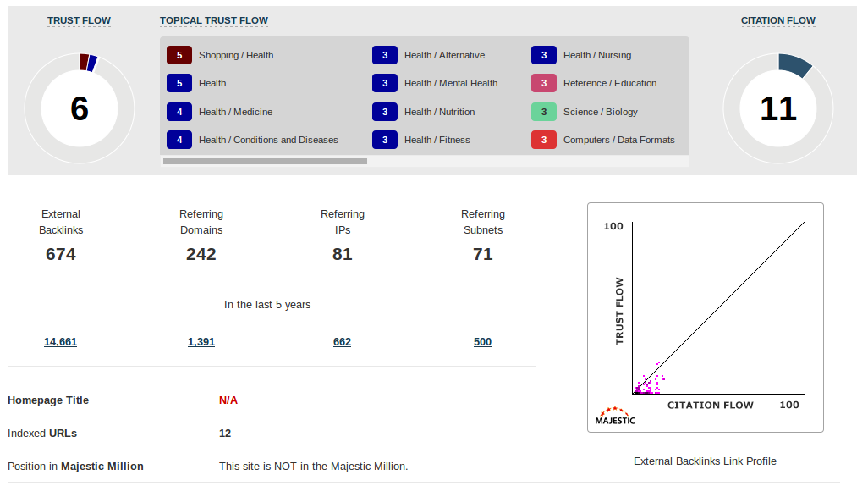This screenshot has height=486, width=868.
Task: Click the Shopping / Health score badge
Action: tap(179, 55)
